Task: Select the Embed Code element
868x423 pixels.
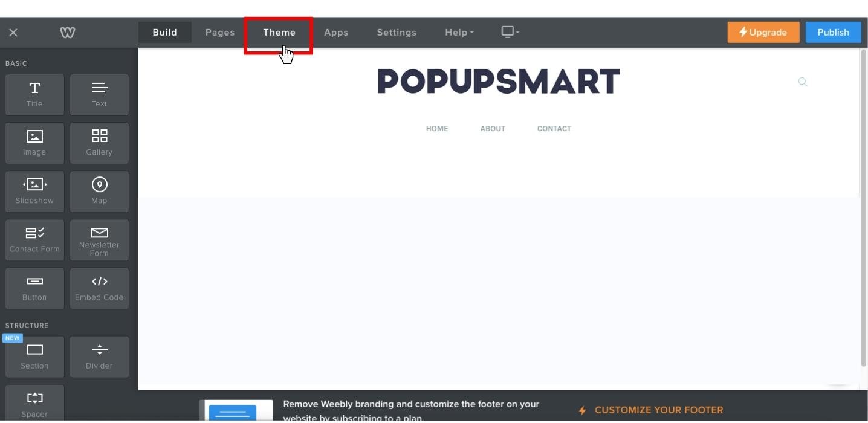Action: point(99,288)
